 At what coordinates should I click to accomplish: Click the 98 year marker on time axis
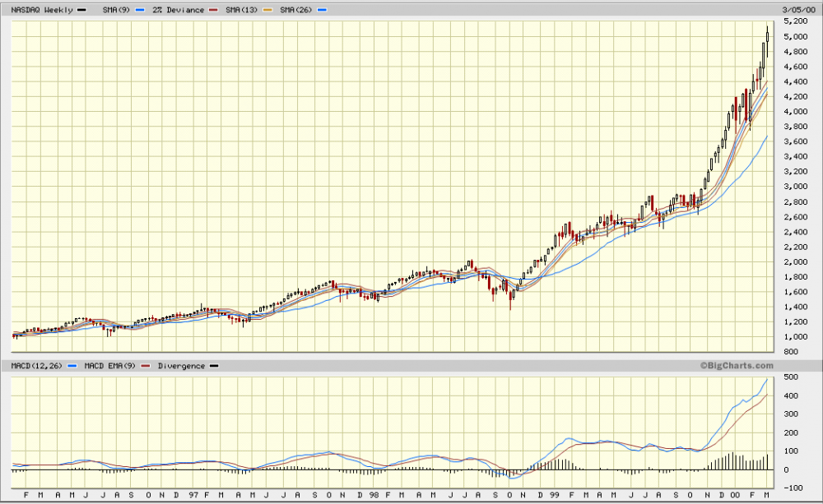click(x=374, y=496)
